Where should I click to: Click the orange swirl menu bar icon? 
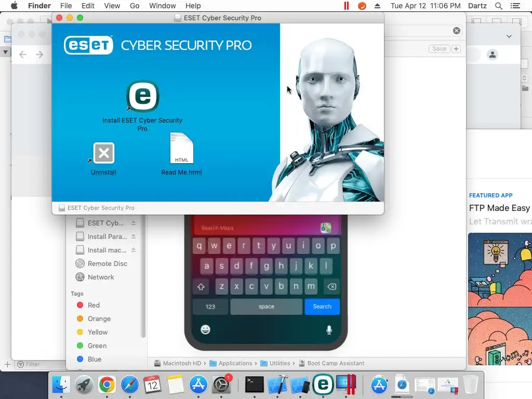point(362,6)
